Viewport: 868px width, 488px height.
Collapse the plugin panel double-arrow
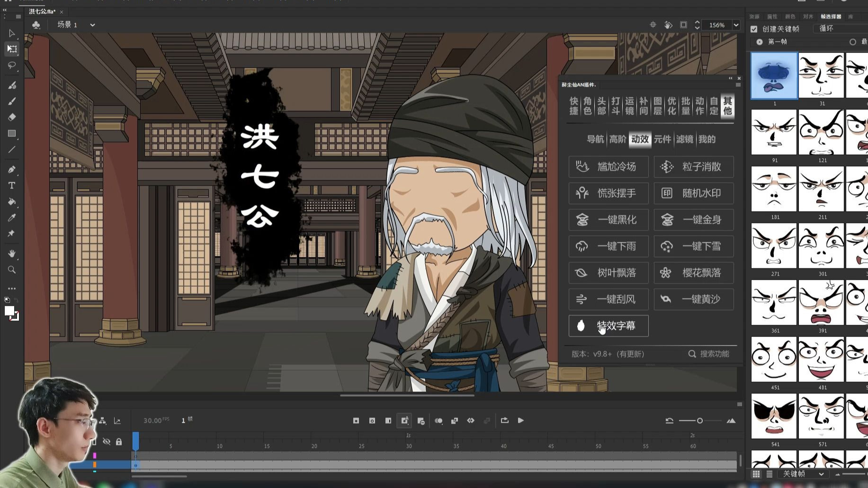point(730,78)
